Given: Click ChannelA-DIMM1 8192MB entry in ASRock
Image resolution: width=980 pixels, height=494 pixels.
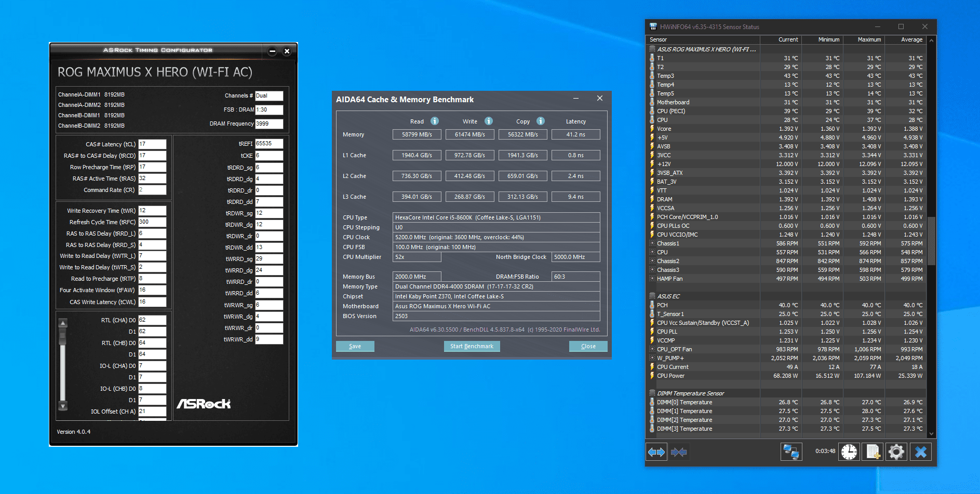Looking at the screenshot, I should pyautogui.click(x=91, y=94).
